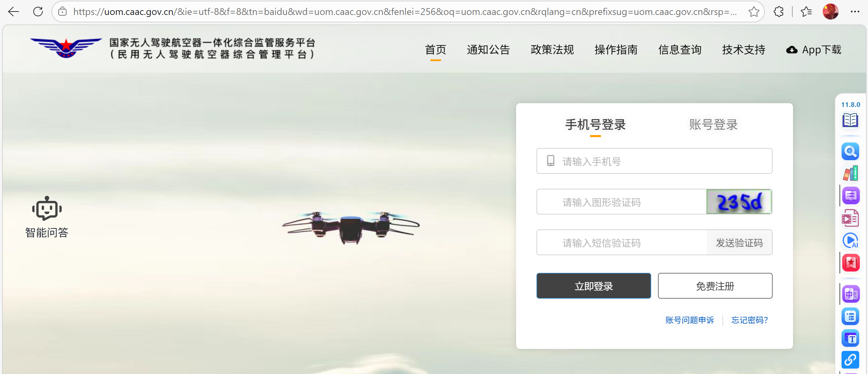Click the browser address bar URL

point(405,12)
